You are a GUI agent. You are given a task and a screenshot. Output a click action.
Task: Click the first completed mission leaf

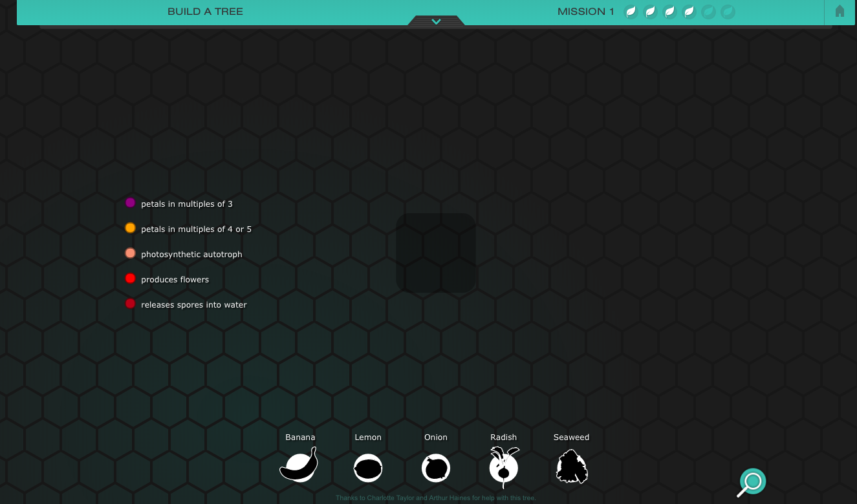[631, 12]
